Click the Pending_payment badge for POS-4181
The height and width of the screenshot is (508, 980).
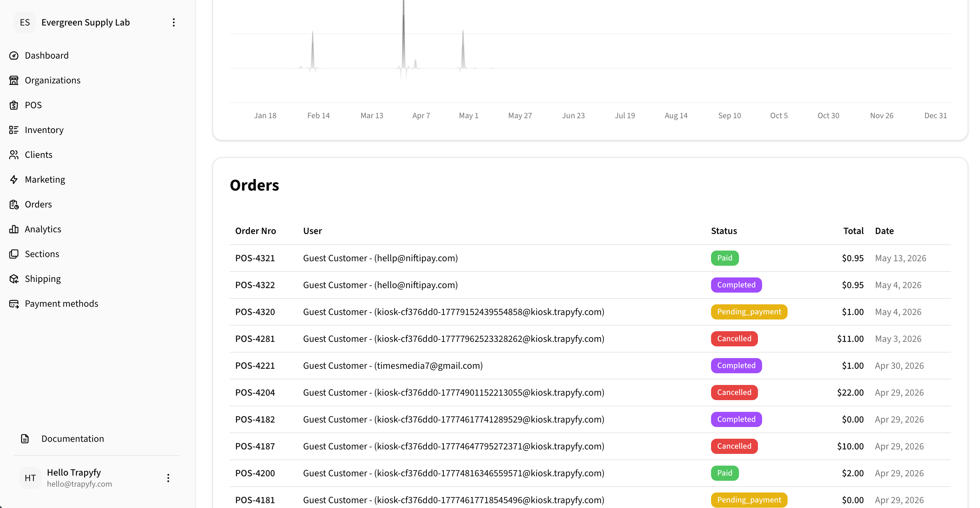(749, 500)
